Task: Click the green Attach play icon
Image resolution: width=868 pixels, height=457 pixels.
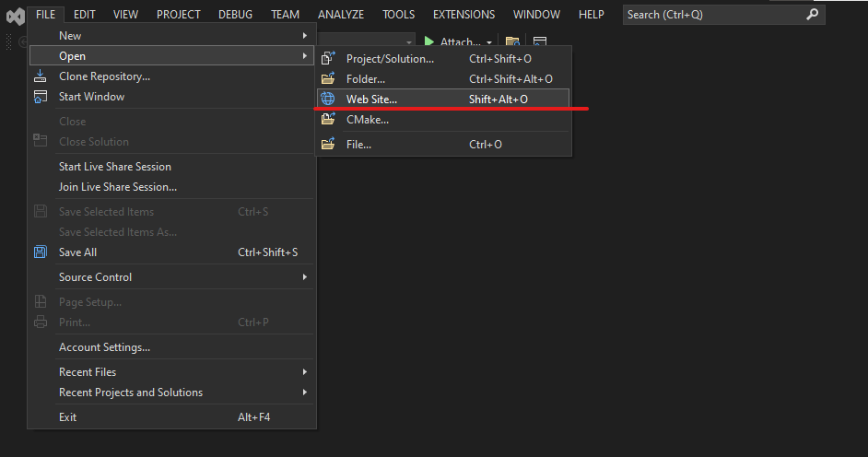Action: pyautogui.click(x=429, y=41)
